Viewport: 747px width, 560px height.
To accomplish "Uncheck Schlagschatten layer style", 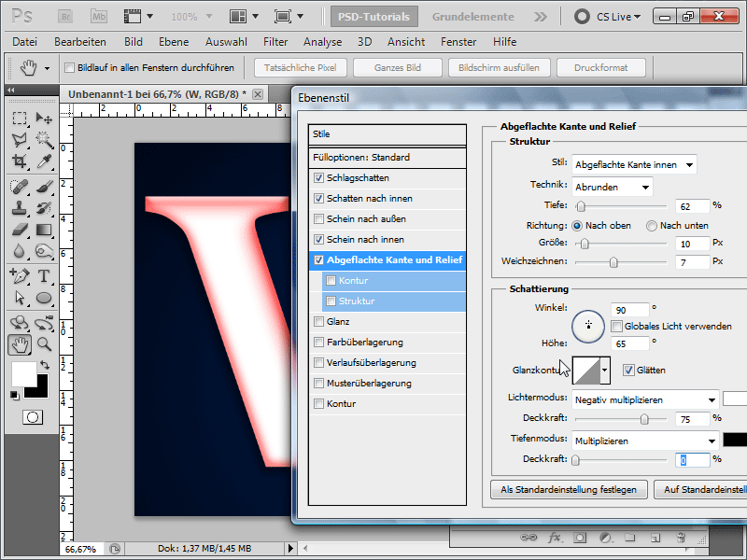I will point(318,178).
